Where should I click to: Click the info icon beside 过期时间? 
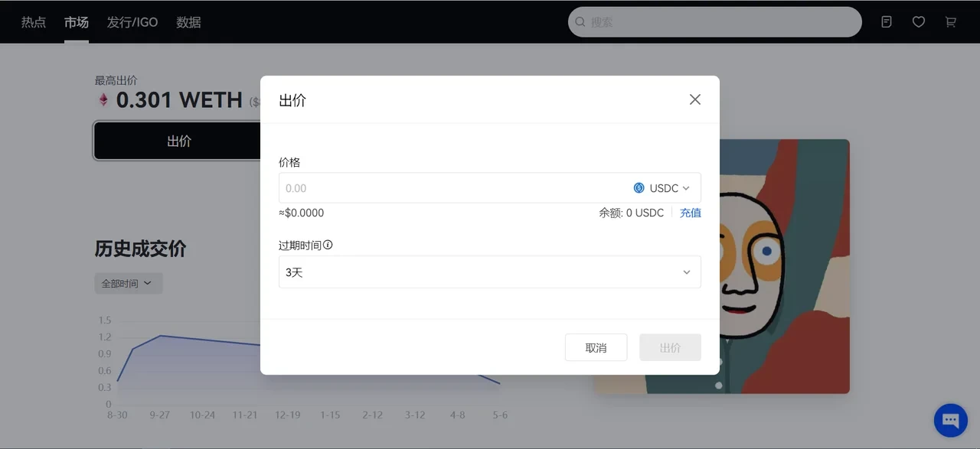coord(328,246)
